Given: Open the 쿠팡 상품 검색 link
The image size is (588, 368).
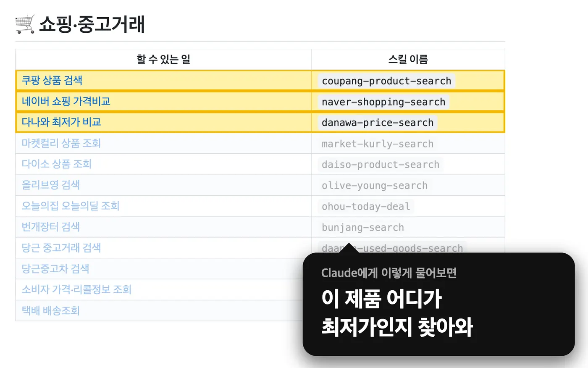Looking at the screenshot, I should (52, 80).
